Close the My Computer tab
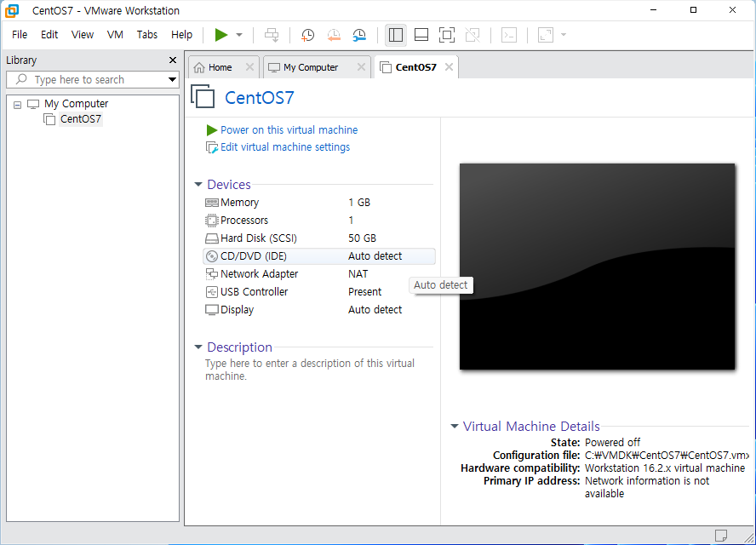The width and height of the screenshot is (756, 545). tap(361, 67)
